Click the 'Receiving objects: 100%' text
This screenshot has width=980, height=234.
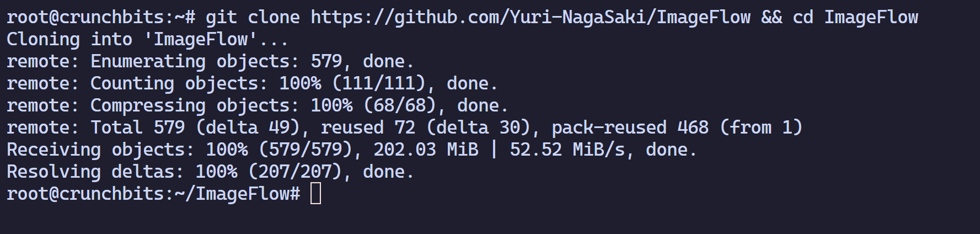(x=127, y=150)
